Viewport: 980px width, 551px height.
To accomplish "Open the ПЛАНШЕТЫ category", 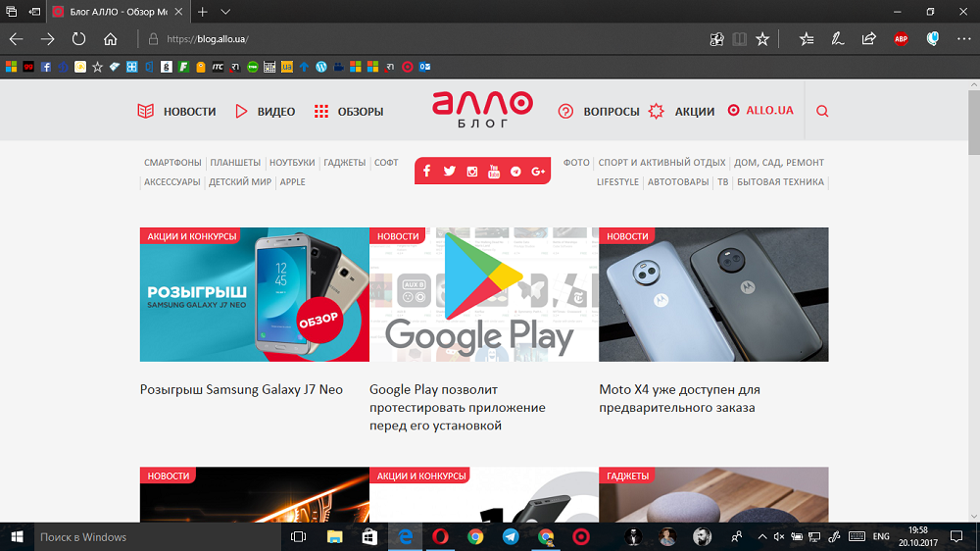I will pyautogui.click(x=235, y=163).
